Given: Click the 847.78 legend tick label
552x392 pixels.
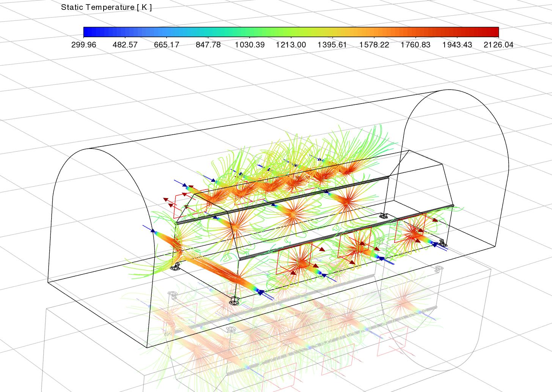Looking at the screenshot, I should (208, 45).
